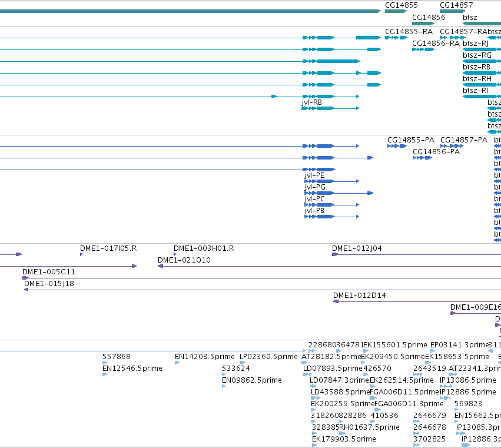Select the jvl-PE protein label
Screen dimensions: 501x448
pyautogui.click(x=314, y=175)
